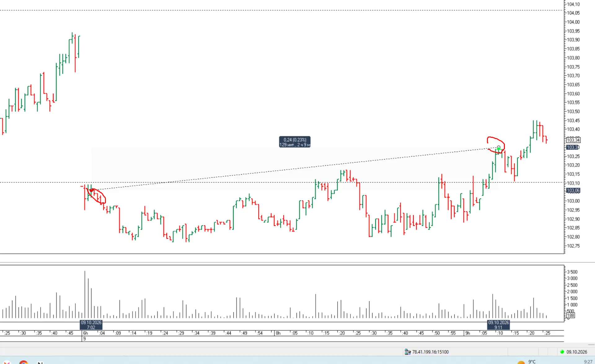Click server address 78.41.199.16:15100
The height and width of the screenshot is (364, 595).
(x=430, y=352)
